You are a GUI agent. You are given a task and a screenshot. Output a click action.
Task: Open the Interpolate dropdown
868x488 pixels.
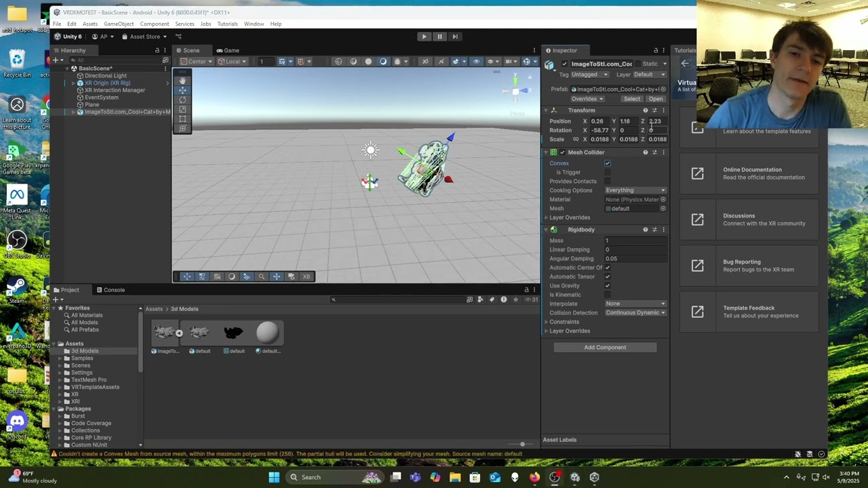(635, 304)
